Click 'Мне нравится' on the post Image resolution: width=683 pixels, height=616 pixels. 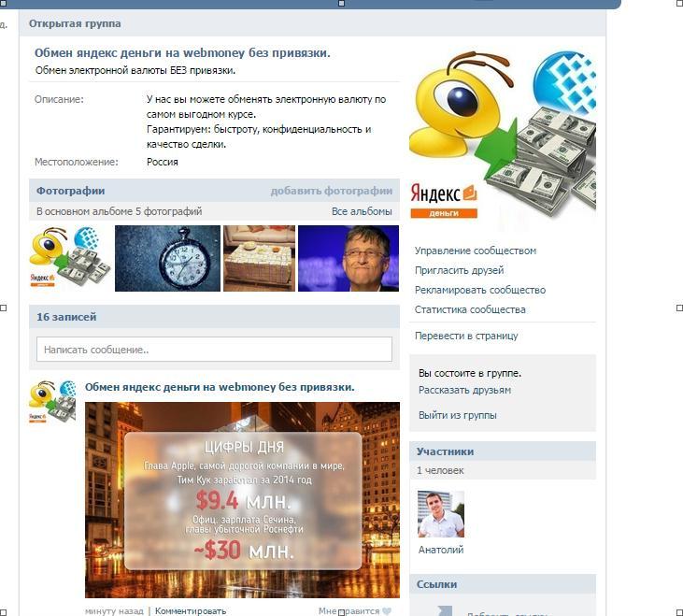(349, 610)
